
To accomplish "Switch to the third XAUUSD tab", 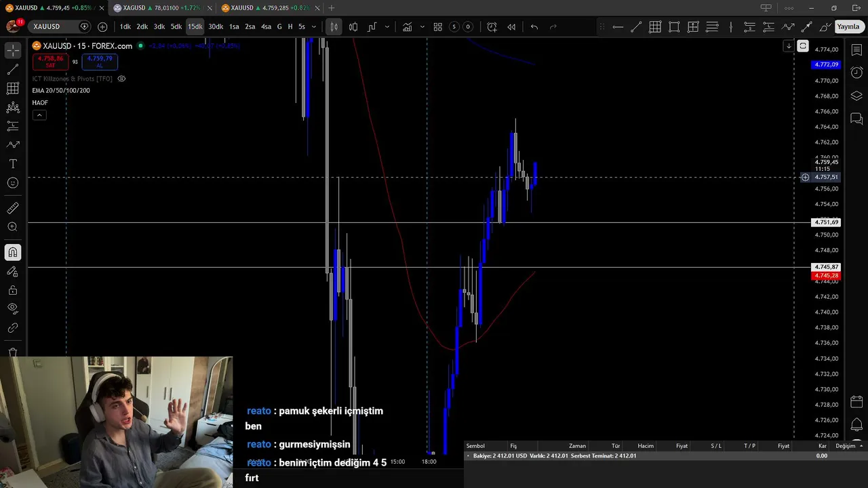I will 266,8.
